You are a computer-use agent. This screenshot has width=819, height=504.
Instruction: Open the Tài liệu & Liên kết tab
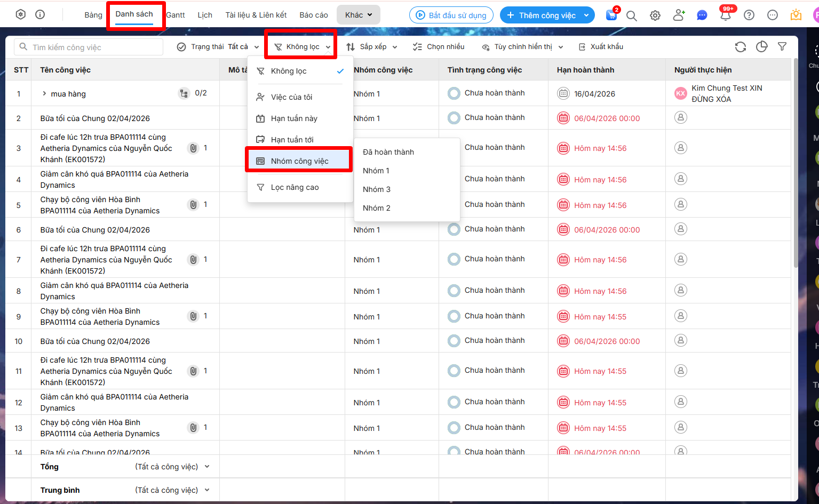[256, 15]
